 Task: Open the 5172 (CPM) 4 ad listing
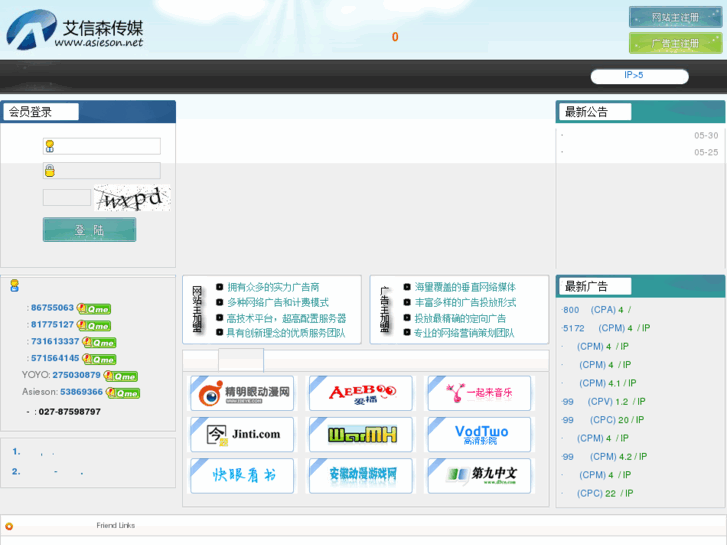606,328
